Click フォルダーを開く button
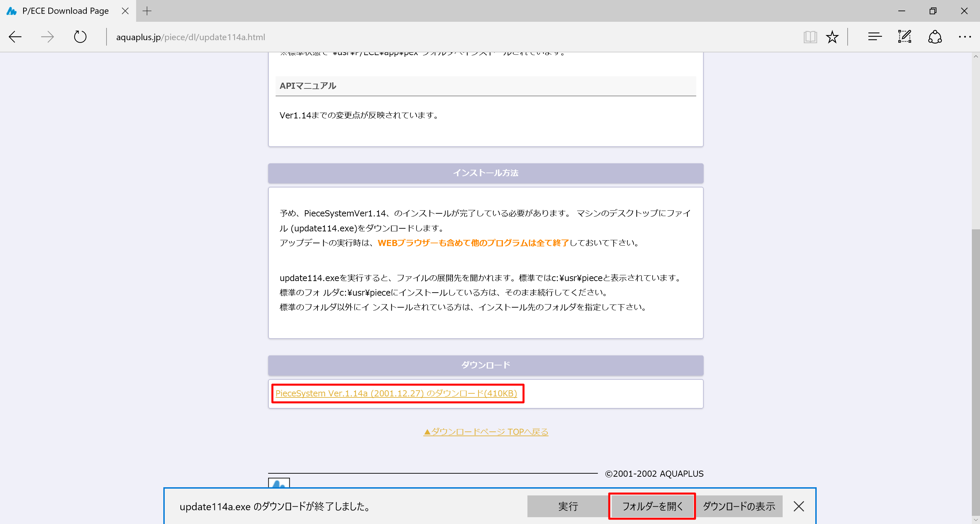The width and height of the screenshot is (980, 524). coord(652,506)
